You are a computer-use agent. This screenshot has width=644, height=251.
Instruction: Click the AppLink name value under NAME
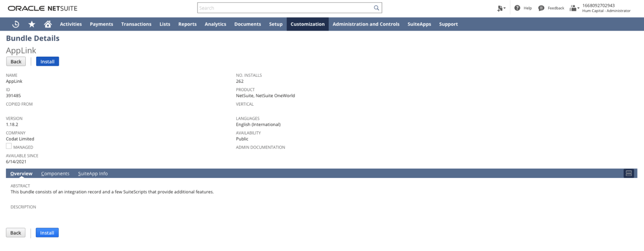[14, 81]
